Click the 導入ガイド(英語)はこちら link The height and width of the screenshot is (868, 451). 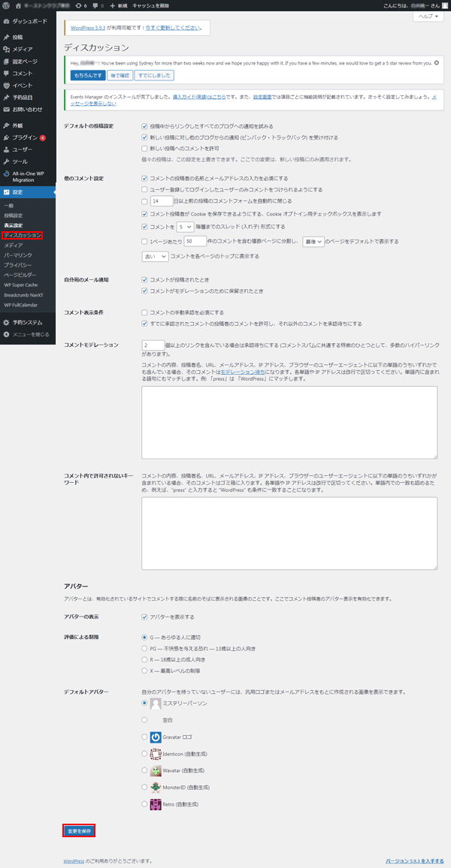point(199,96)
